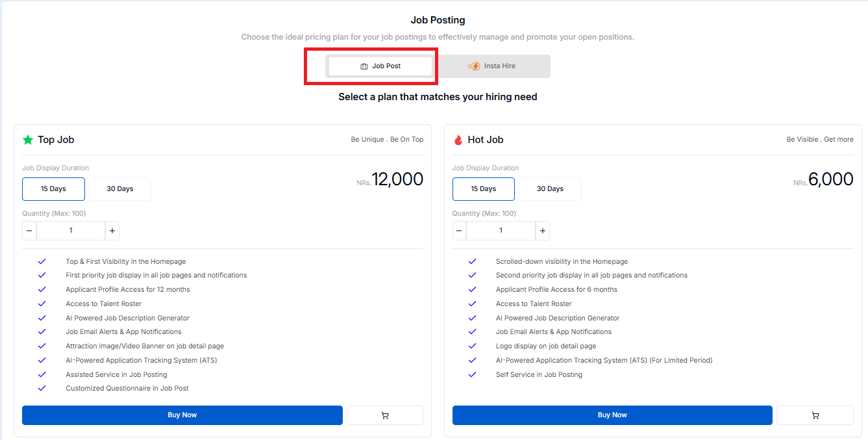Switch to the Job Post tab
The height and width of the screenshot is (440, 868).
pos(380,66)
